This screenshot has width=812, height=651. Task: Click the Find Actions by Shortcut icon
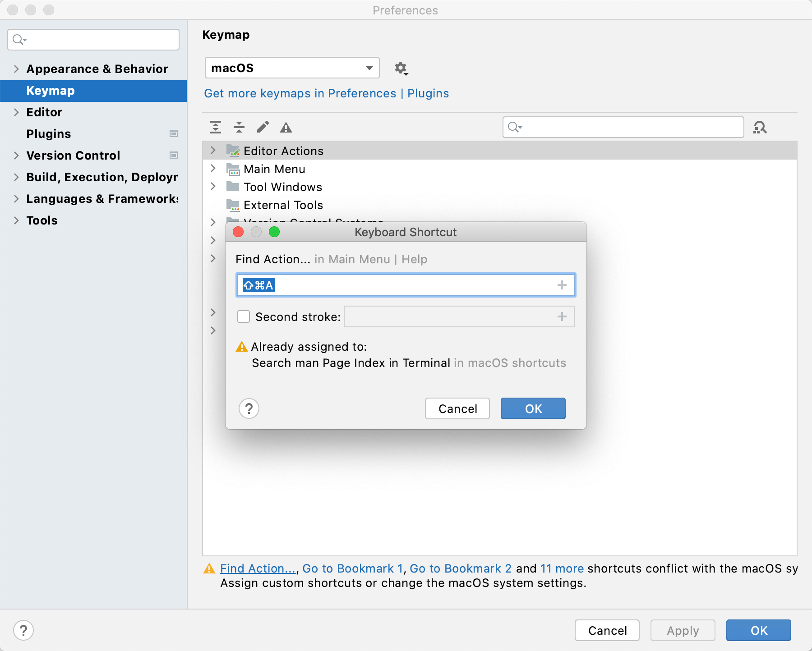tap(760, 128)
